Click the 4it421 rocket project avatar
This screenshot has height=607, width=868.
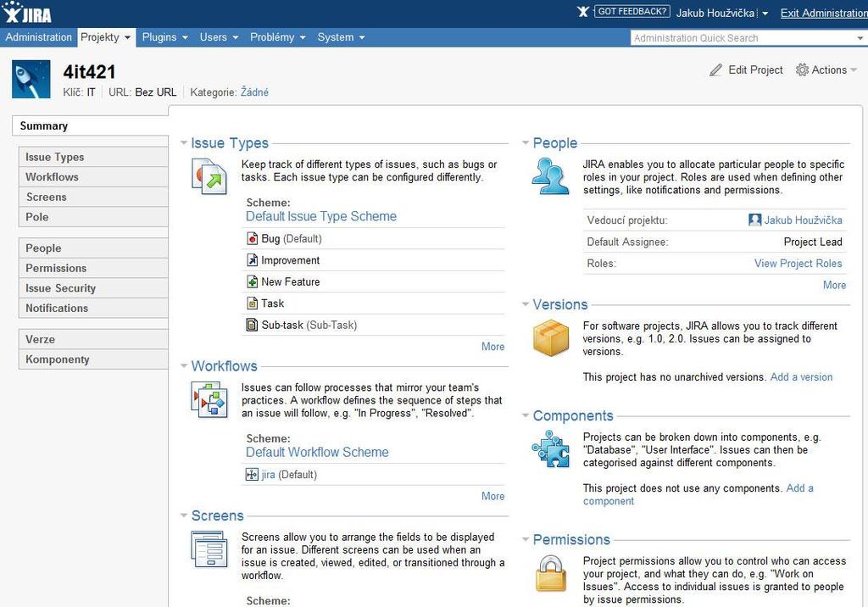[x=31, y=79]
